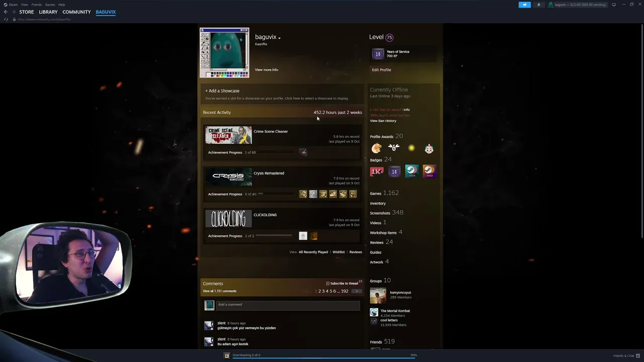Click first Crysis Remastered achievement icon
This screenshot has height=362, width=644.
303,194
